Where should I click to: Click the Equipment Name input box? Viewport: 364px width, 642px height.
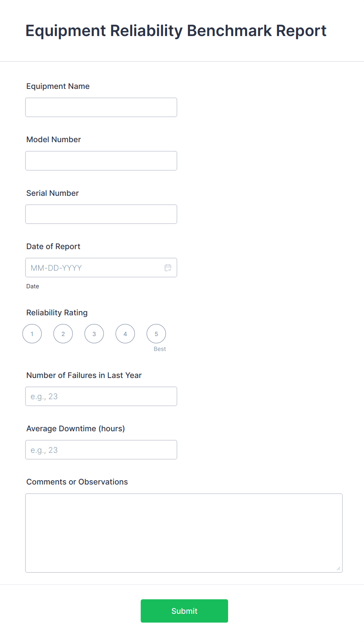point(101,107)
